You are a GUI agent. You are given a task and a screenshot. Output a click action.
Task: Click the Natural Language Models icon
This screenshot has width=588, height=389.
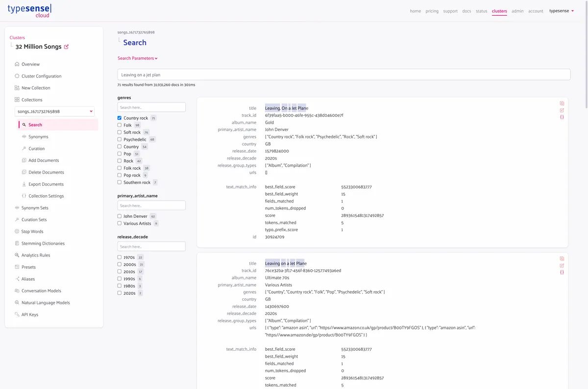[x=17, y=303]
